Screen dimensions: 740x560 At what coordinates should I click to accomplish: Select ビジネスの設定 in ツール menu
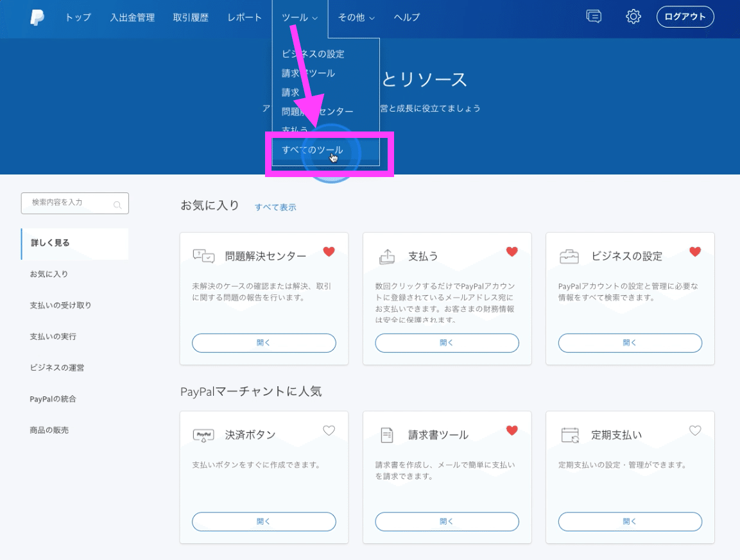click(x=313, y=54)
